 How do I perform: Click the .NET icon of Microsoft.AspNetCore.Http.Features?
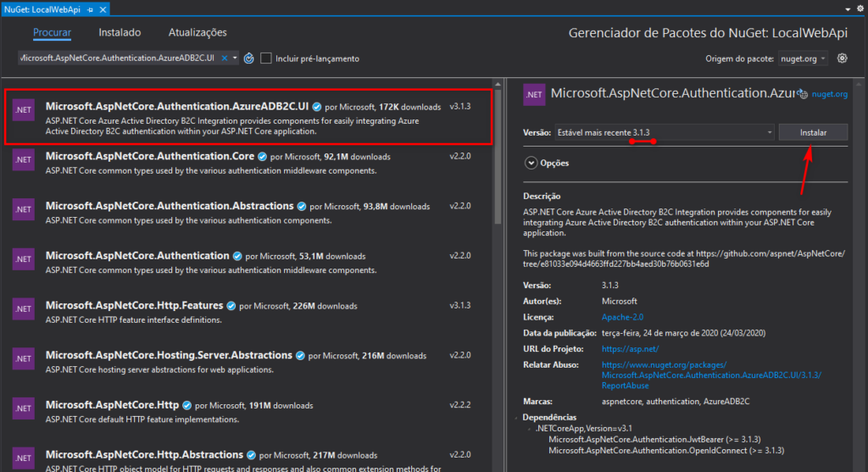[24, 308]
